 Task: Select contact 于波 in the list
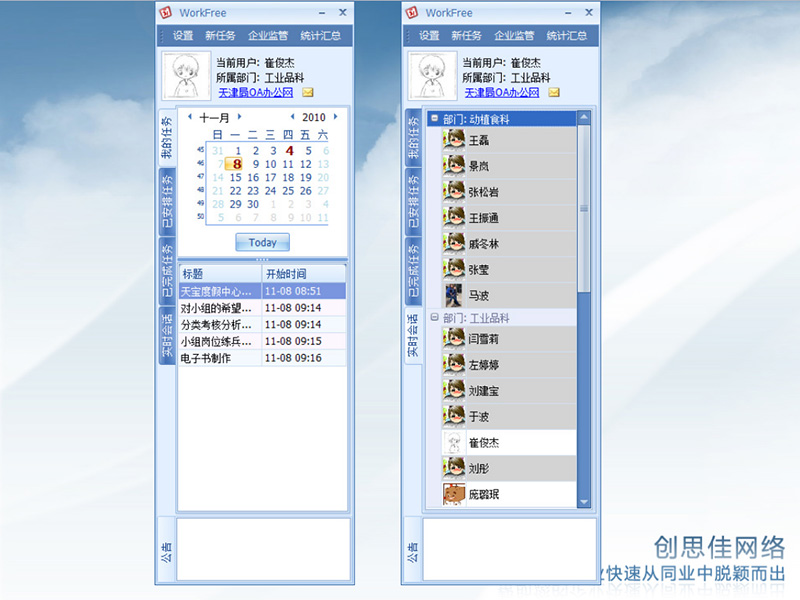pyautogui.click(x=480, y=416)
